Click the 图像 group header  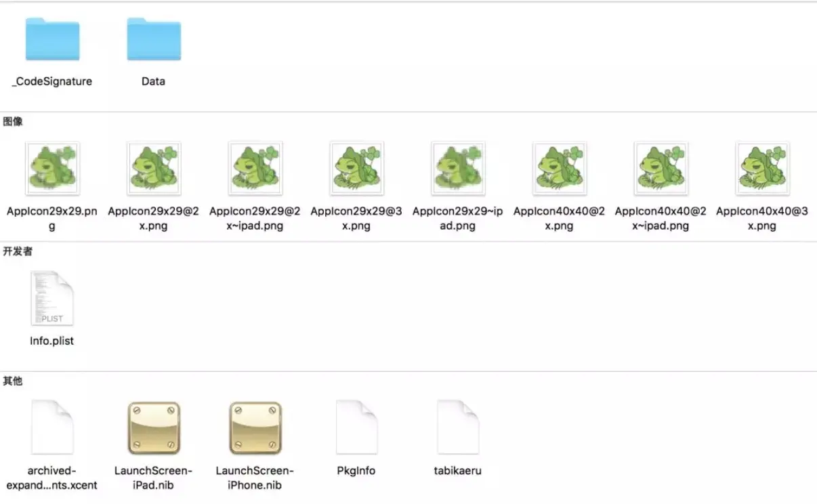click(x=13, y=121)
